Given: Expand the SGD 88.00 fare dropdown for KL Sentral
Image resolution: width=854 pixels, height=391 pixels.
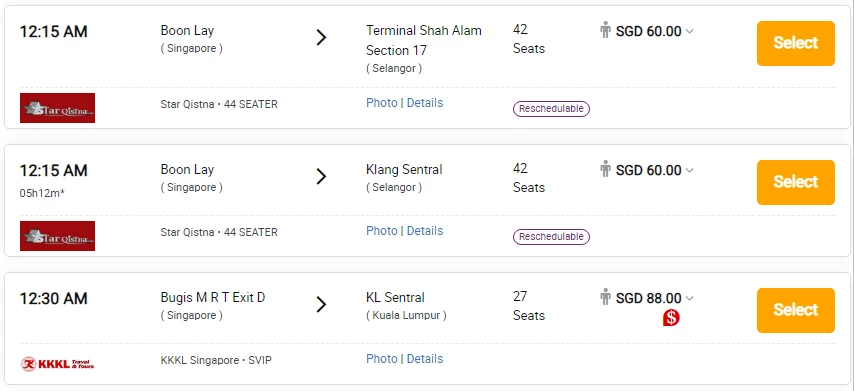Looking at the screenshot, I should 690,298.
